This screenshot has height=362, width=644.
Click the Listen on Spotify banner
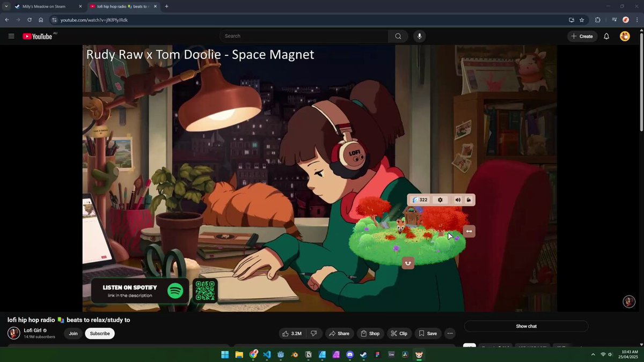(140, 291)
